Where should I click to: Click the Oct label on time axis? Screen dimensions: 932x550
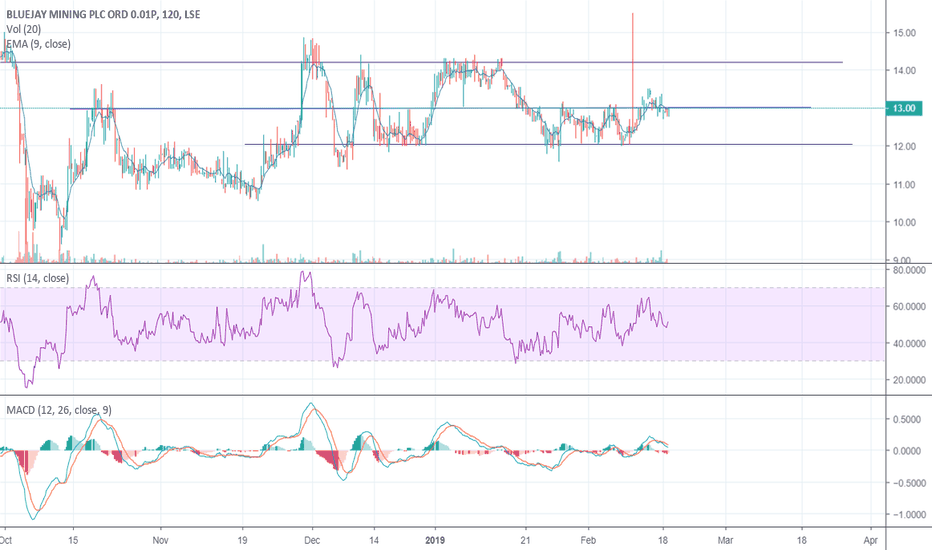[6, 540]
